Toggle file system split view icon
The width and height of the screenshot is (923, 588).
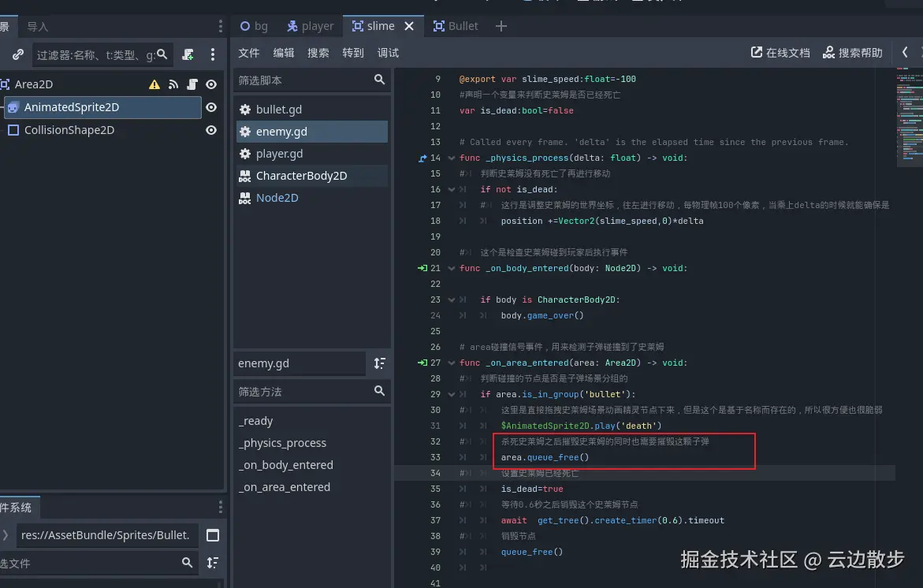(x=213, y=535)
